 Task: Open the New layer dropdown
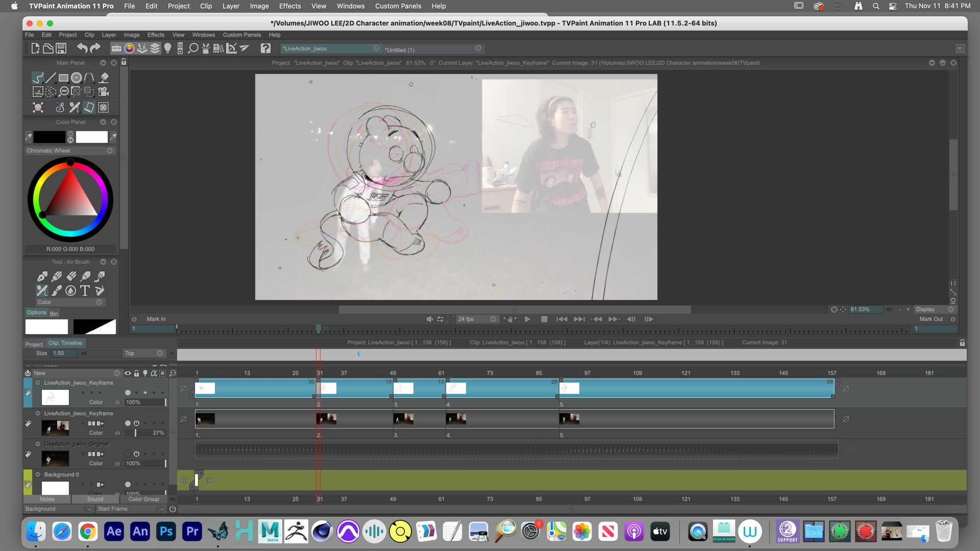[117, 373]
